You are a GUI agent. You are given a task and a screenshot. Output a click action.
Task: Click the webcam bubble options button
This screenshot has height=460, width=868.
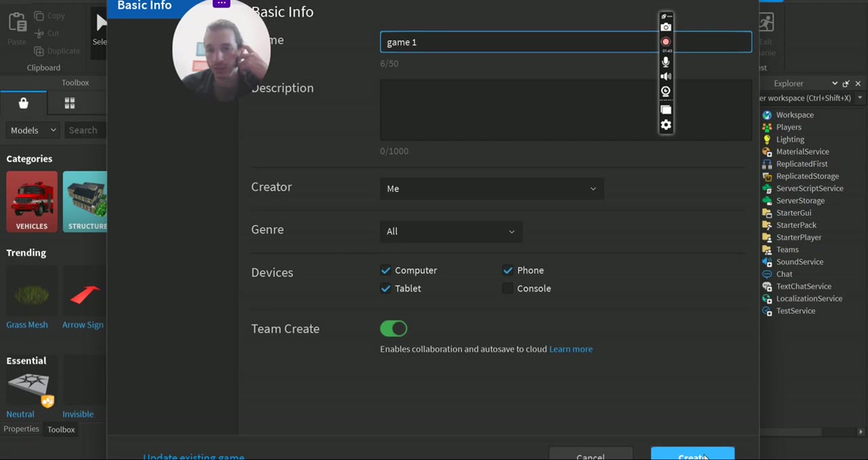click(222, 3)
